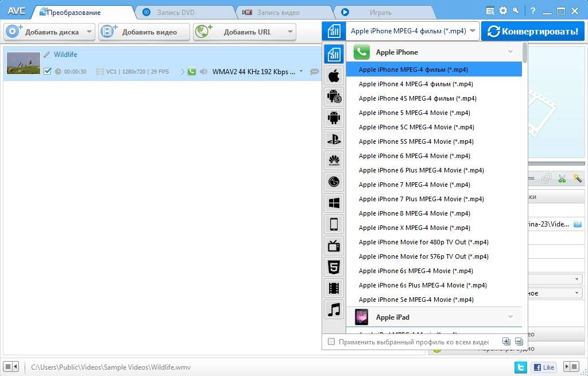Click the menu list icon in title bar
588x376 pixels.
[490, 11]
